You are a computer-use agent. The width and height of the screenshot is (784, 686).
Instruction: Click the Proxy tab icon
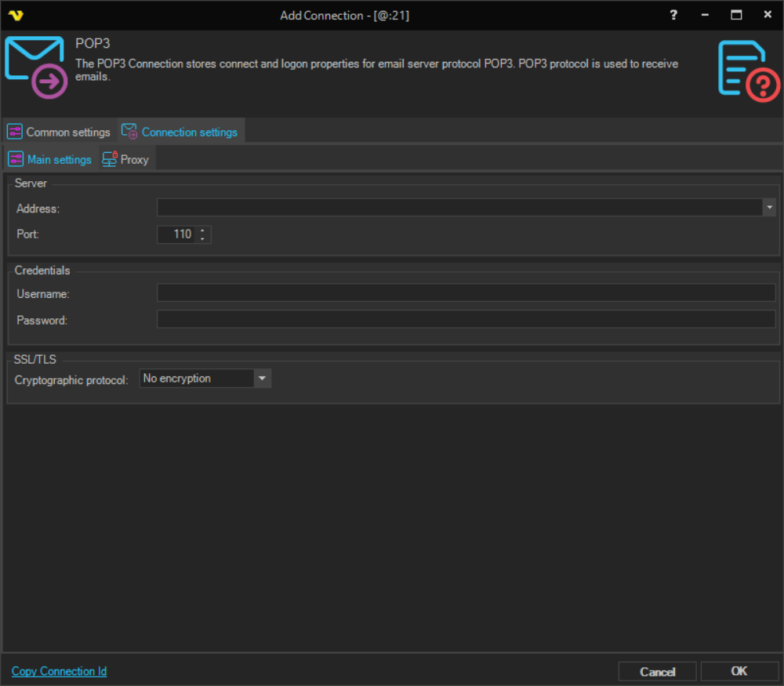coord(110,159)
